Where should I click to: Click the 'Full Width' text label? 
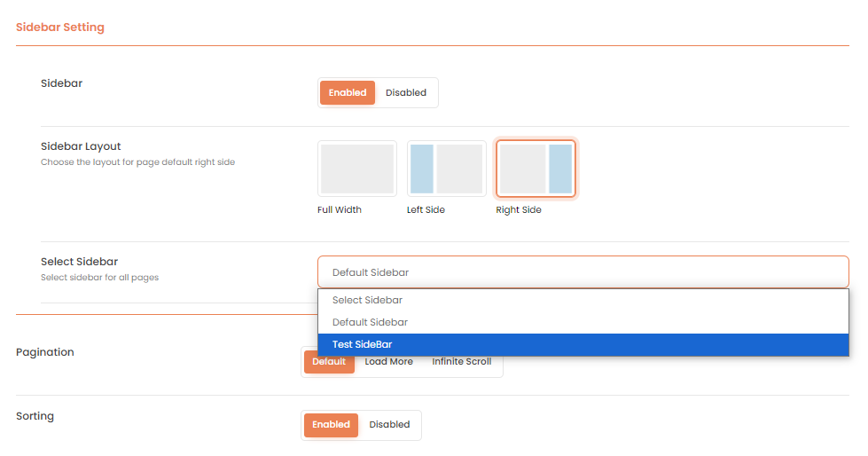[340, 210]
